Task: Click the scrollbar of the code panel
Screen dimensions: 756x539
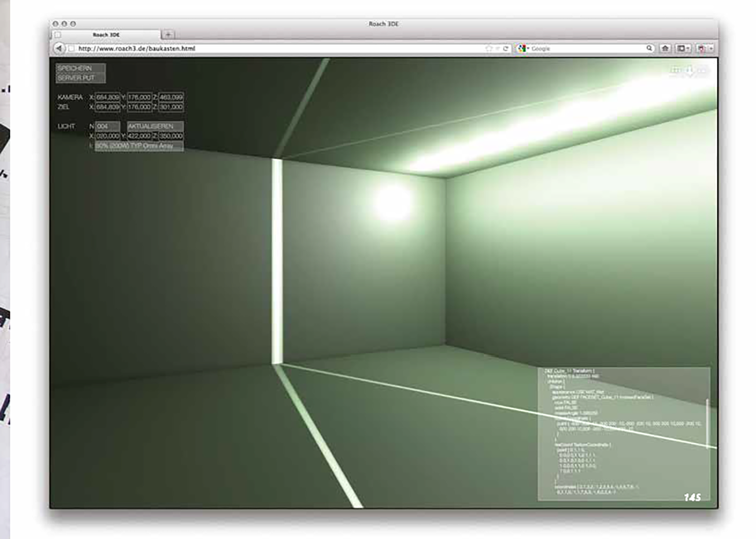Action: point(707,423)
